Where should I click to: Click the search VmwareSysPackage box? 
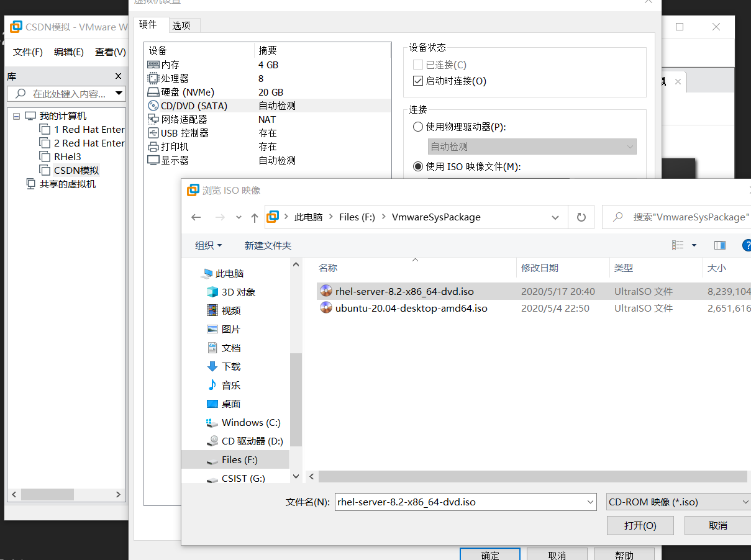676,217
